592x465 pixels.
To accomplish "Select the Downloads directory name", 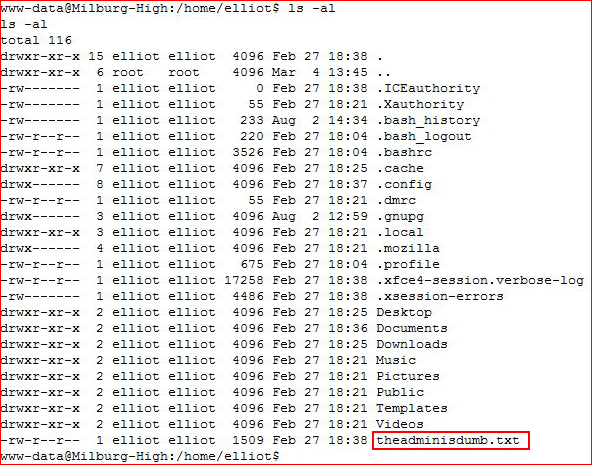I will click(x=412, y=344).
